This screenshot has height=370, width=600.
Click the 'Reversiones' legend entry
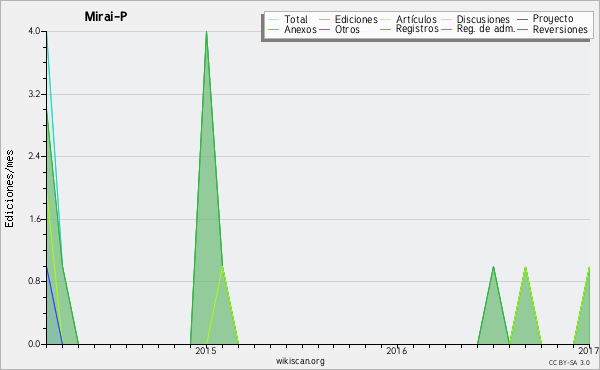[x=560, y=29]
